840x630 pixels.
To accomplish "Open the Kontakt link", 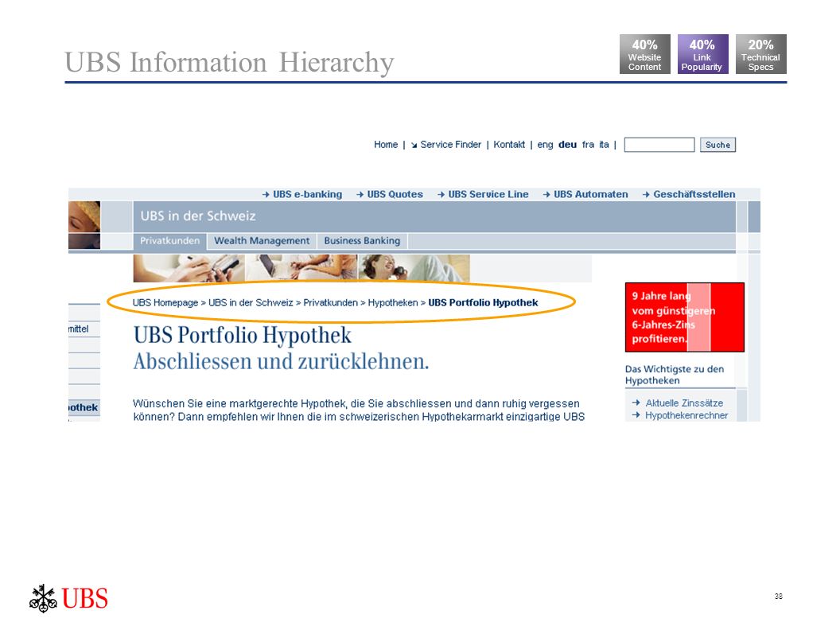I will point(509,145).
